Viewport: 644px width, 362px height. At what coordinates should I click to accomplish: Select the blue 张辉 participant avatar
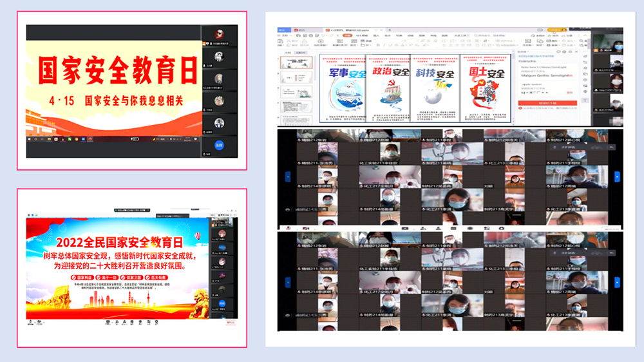tap(219, 145)
